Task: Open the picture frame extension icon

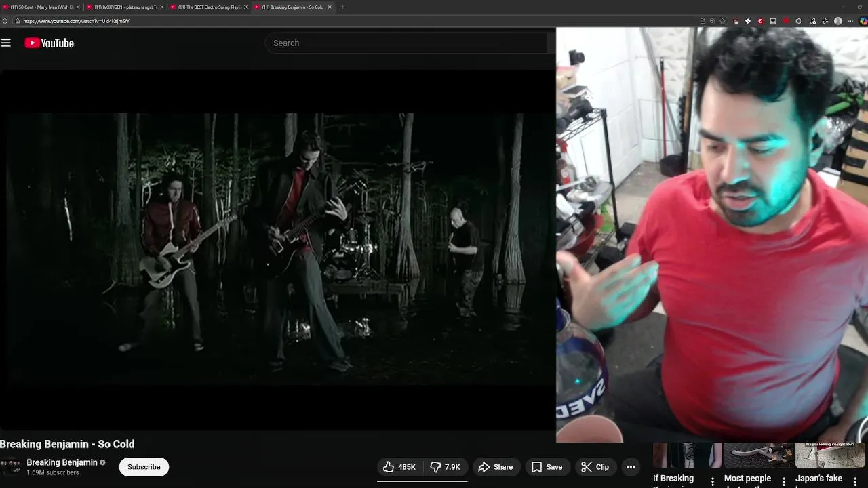Action: 773,21
